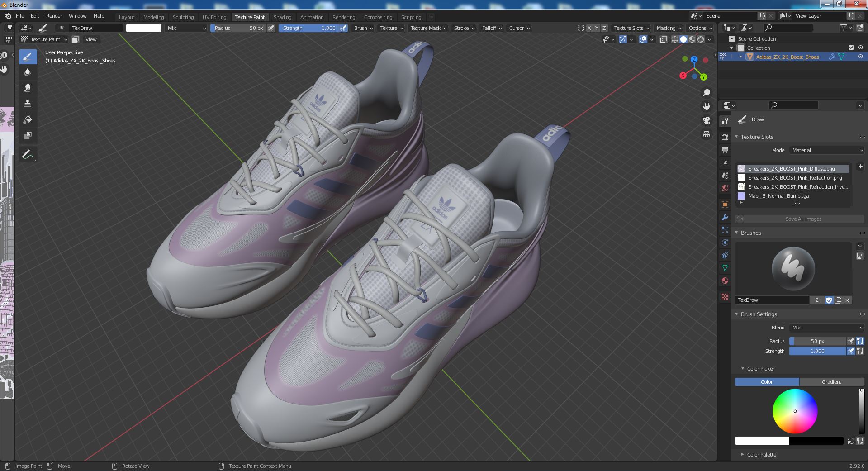Add a new texture paint slot
The image size is (868, 471).
pos(860,167)
